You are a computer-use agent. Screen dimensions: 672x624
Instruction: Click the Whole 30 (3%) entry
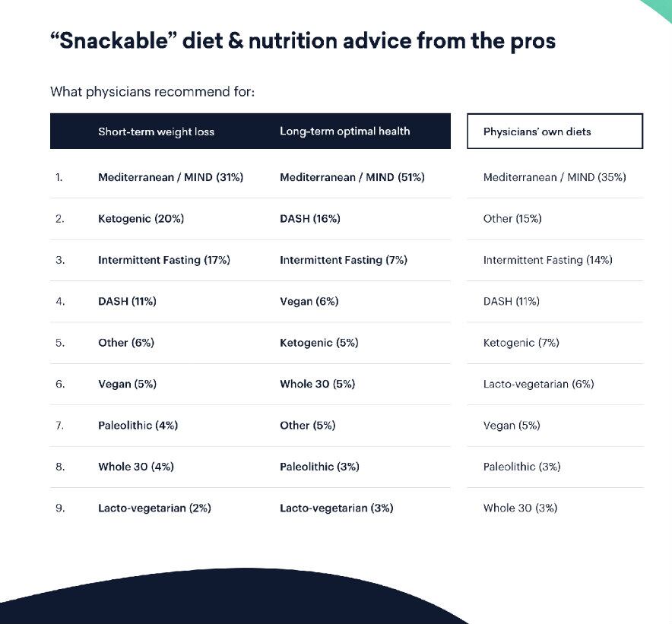click(x=520, y=508)
